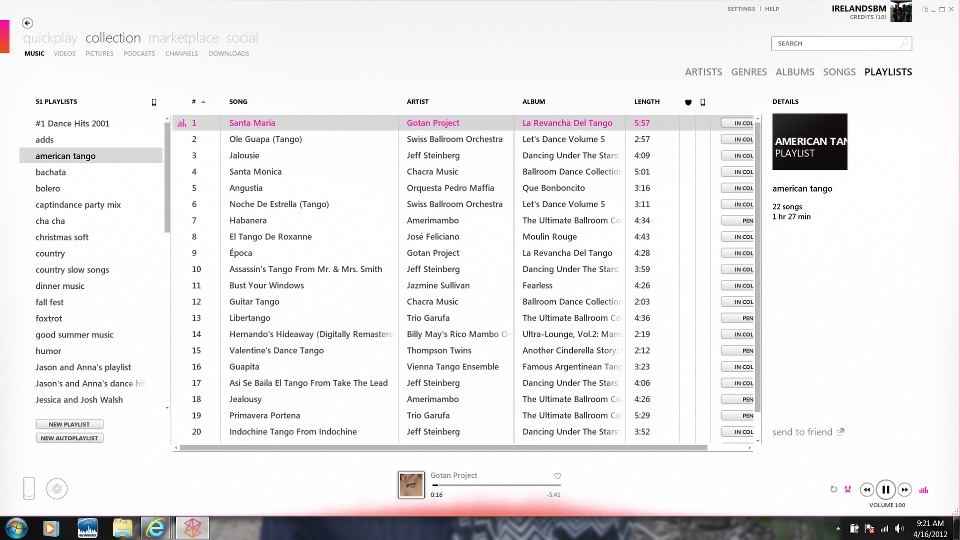Open Windows Start menu
This screenshot has width=960, height=540.
pos(17,528)
